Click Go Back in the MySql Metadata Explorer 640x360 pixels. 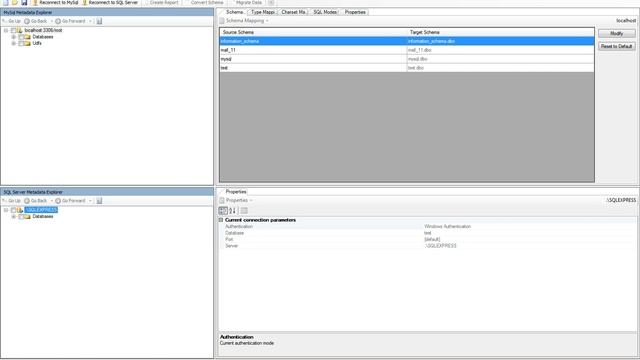[x=36, y=21]
